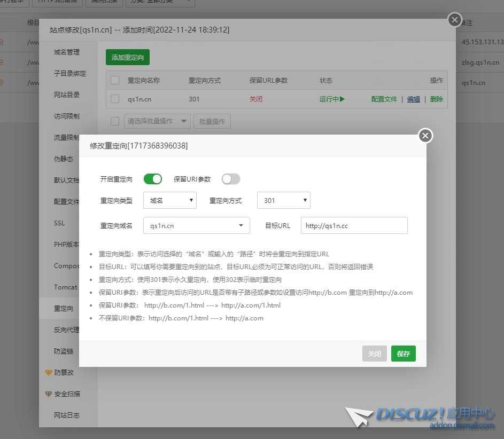The width and height of the screenshot is (504, 439).
Task: Click the 删除 link for qs1n.cn redirect
Action: (x=436, y=99)
